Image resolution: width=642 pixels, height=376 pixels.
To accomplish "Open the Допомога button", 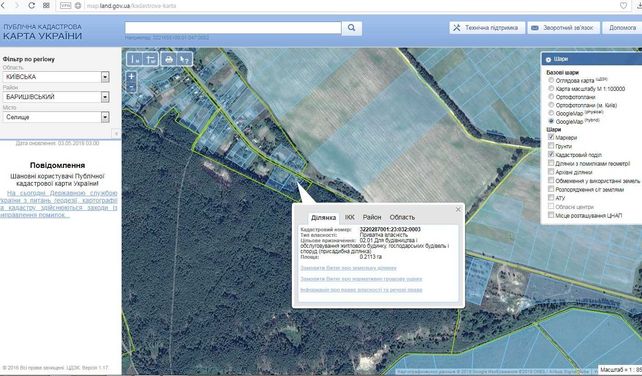I will [x=622, y=28].
